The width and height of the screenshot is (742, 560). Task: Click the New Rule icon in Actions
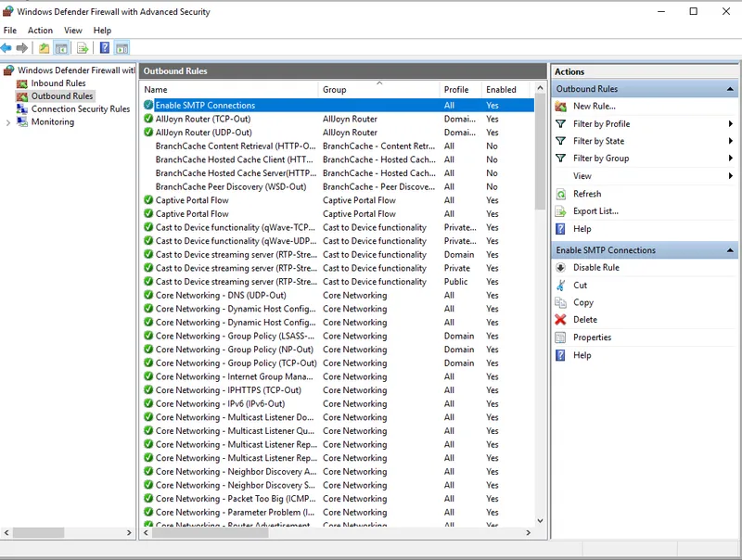pos(560,107)
